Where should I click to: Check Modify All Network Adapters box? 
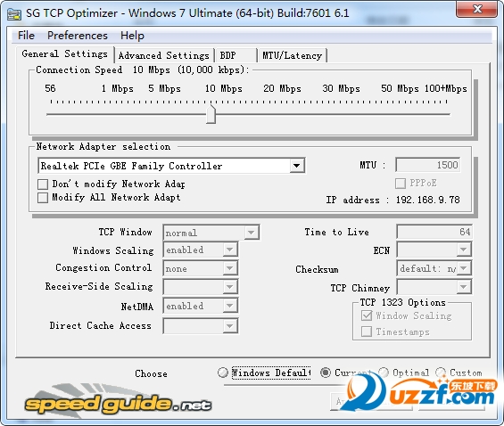(x=43, y=198)
